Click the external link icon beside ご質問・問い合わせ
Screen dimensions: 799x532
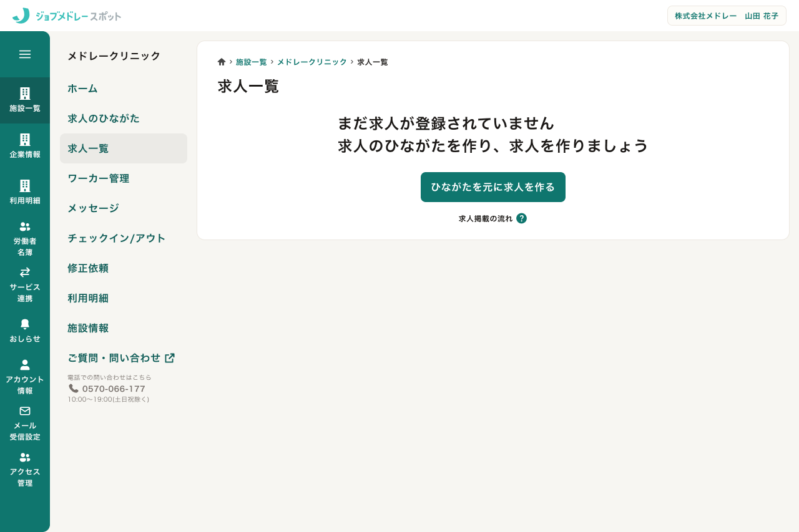click(170, 358)
